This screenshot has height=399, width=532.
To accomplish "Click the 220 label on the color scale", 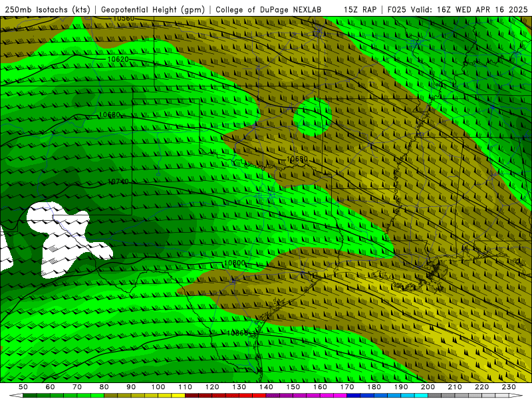I will 481,387.
